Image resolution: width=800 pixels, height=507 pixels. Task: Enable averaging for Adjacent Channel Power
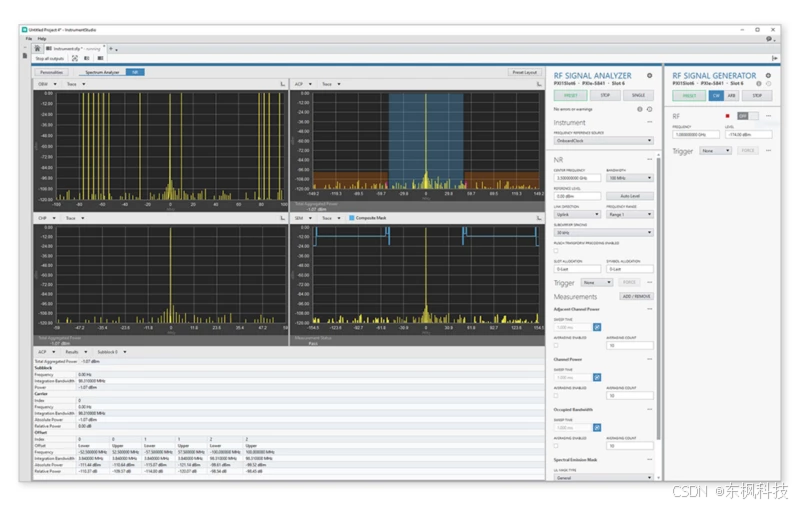(556, 345)
